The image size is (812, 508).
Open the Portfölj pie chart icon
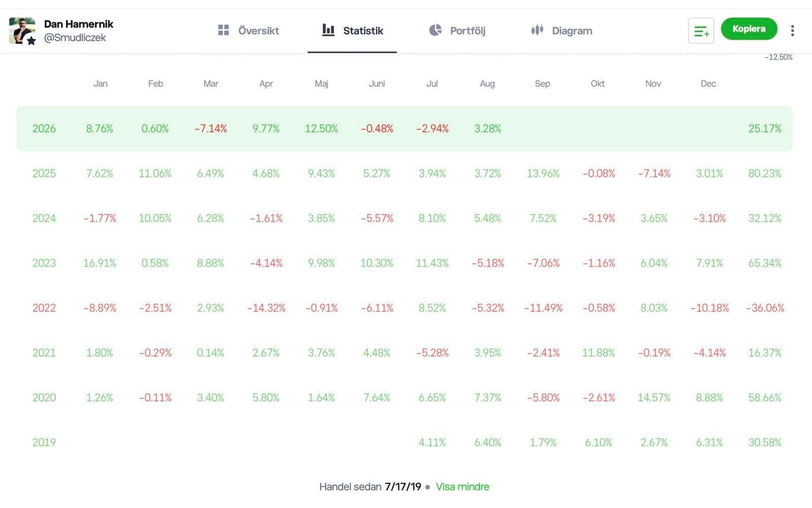pyautogui.click(x=435, y=30)
